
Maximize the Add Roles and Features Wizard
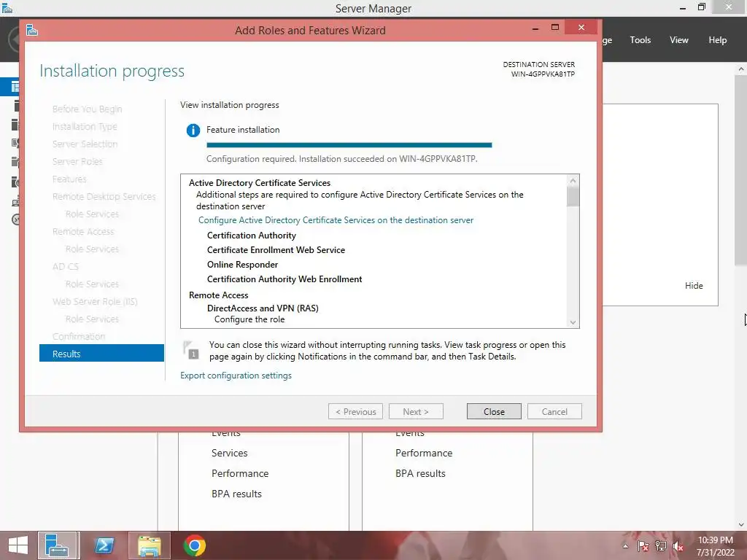tap(555, 28)
